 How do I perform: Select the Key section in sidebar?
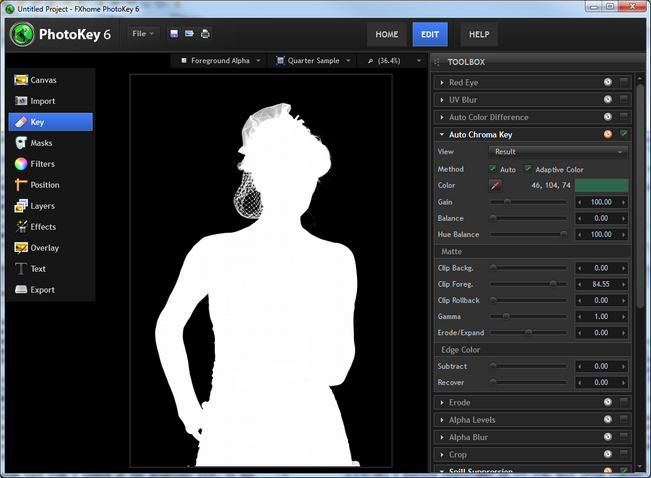(50, 122)
